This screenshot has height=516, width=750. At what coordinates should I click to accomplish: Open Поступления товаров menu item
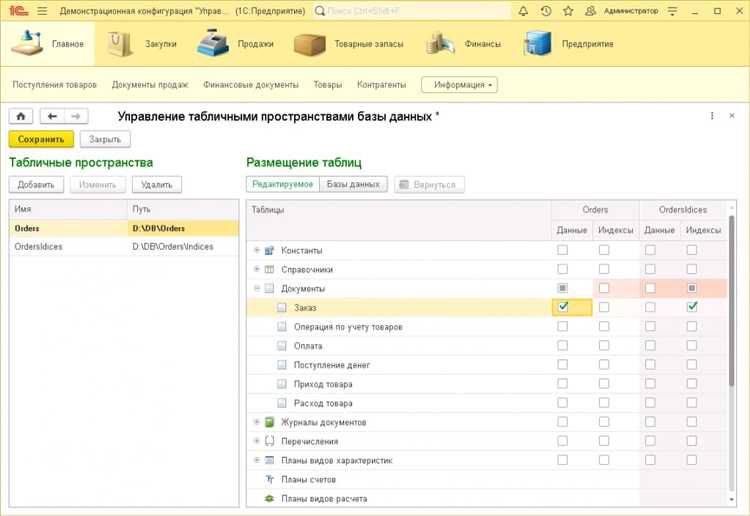click(55, 85)
